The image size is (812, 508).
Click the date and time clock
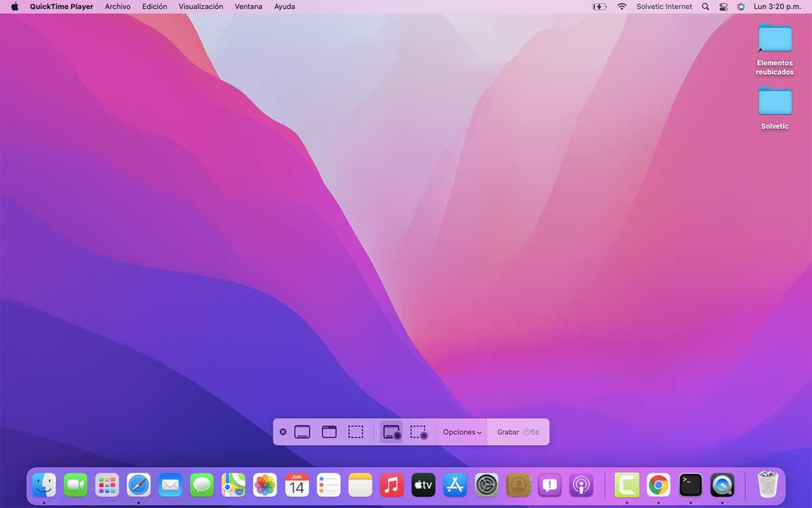[x=777, y=7]
